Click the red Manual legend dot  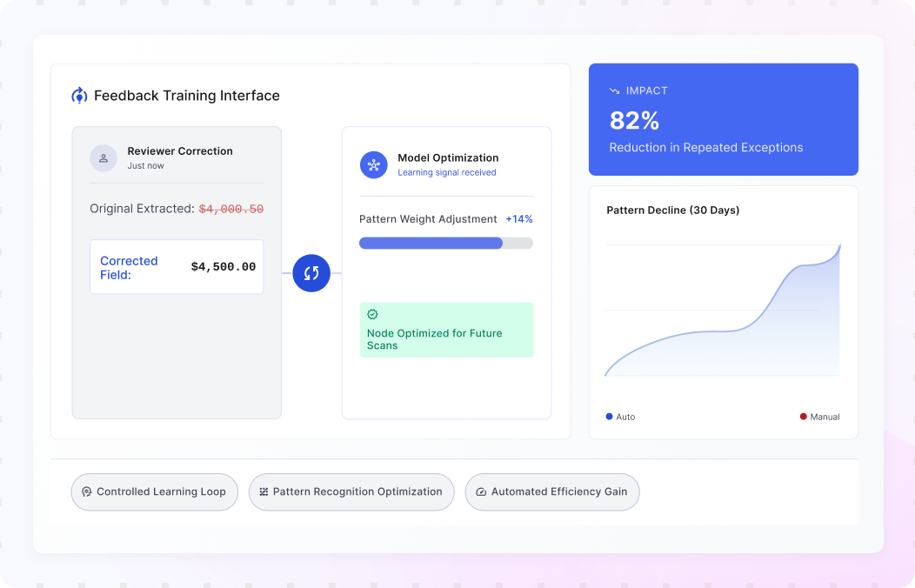click(804, 417)
